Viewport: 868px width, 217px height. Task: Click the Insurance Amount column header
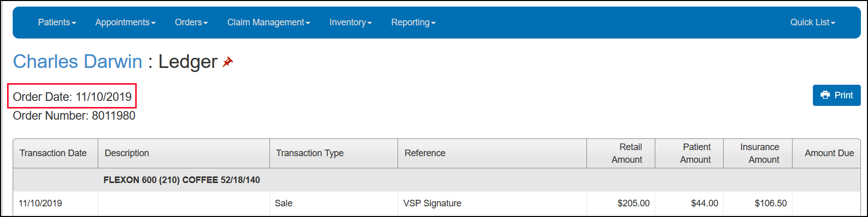tap(758, 153)
